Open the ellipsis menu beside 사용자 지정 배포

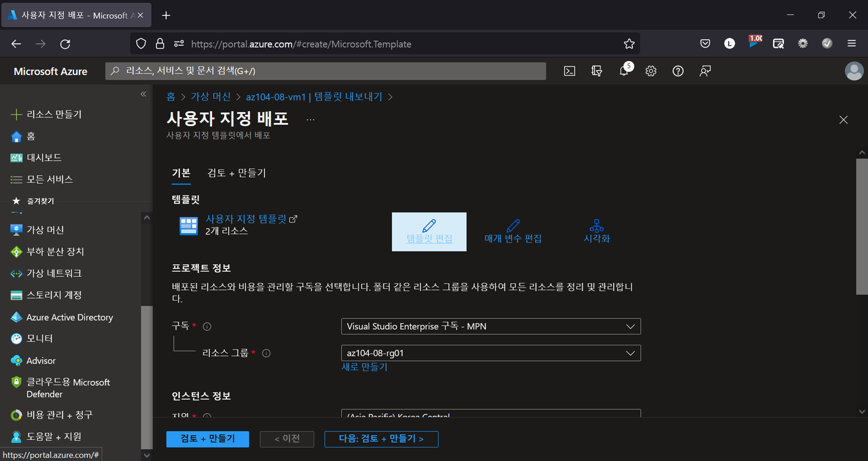pos(310,120)
